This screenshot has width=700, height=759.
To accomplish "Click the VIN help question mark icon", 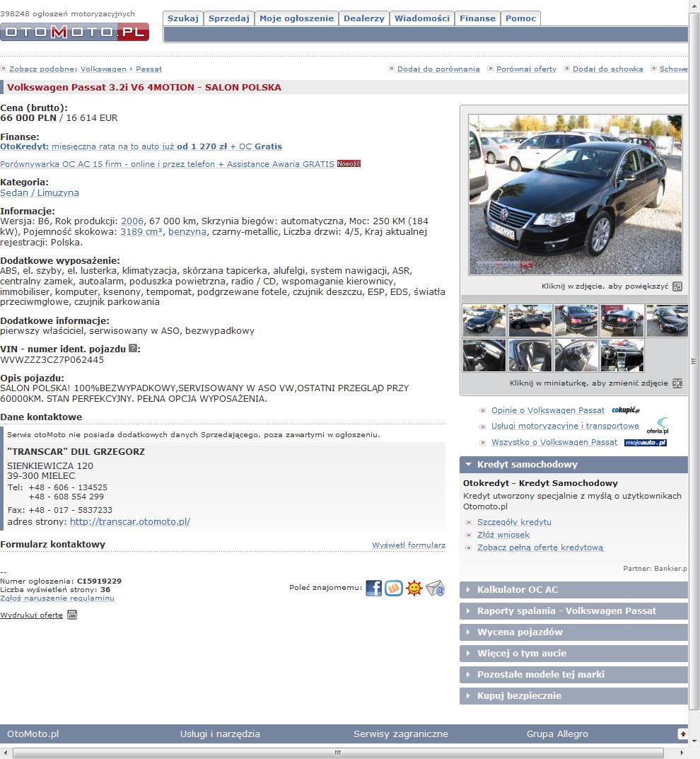I will (133, 348).
